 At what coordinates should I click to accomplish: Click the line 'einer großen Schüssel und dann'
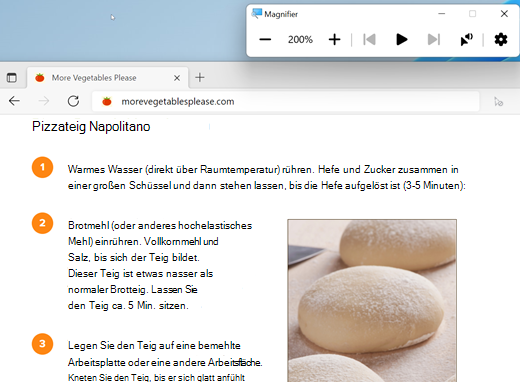pos(143,186)
